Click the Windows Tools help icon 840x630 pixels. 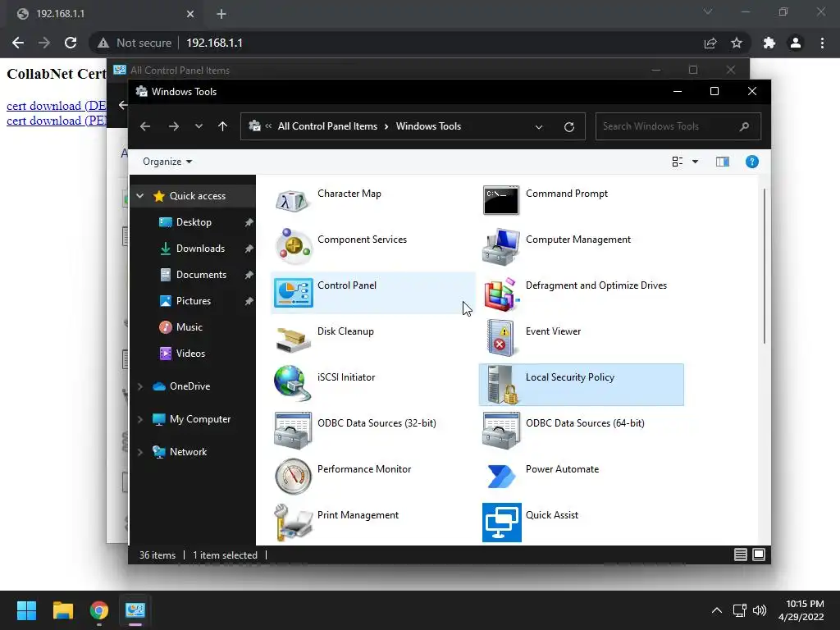pyautogui.click(x=751, y=162)
